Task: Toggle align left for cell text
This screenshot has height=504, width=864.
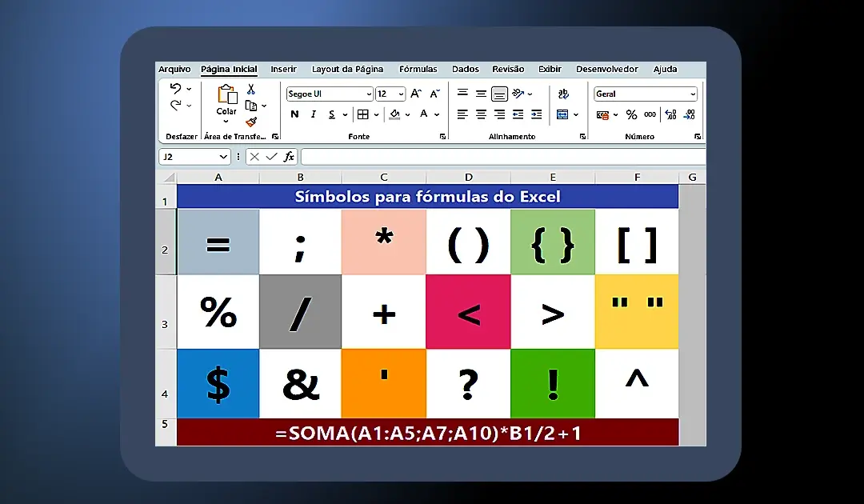Action: point(462,114)
